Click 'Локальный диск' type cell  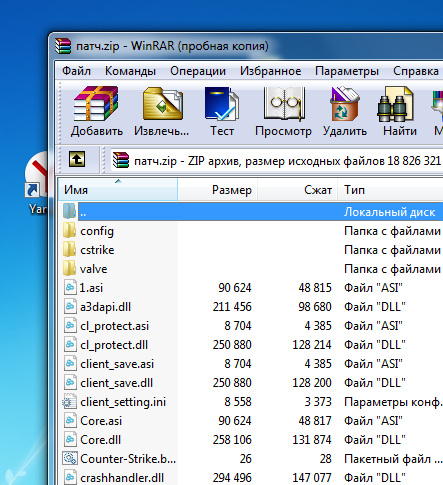[389, 212]
